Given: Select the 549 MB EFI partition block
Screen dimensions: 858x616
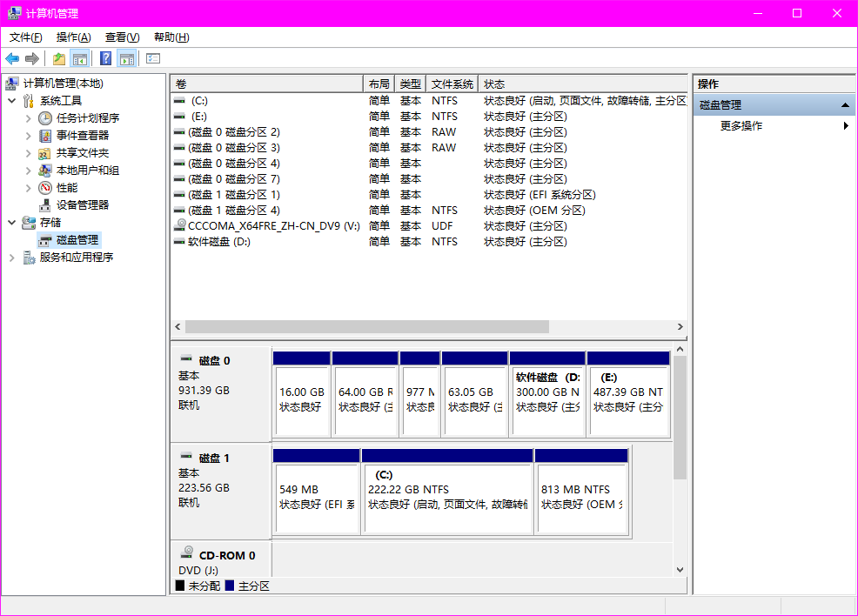Looking at the screenshot, I should (316, 492).
